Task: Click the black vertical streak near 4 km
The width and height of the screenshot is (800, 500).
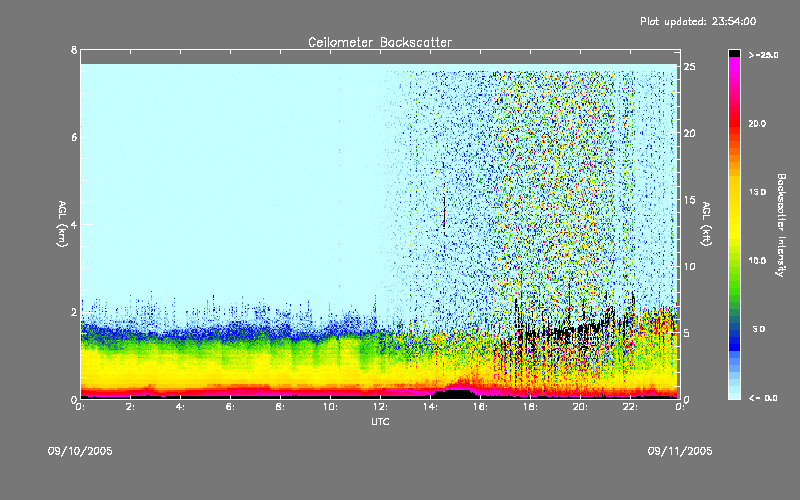Action: click(444, 214)
